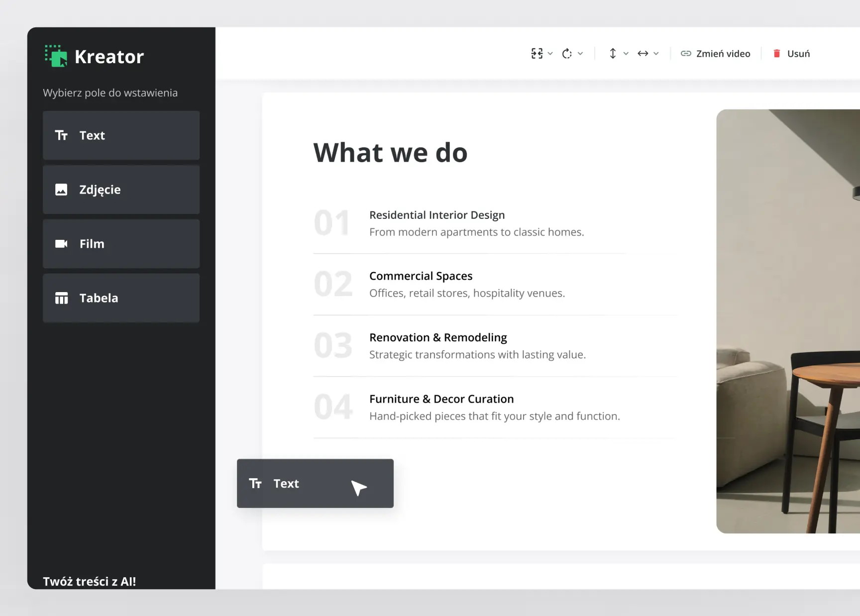
Task: Click the flip/mirror icon in toolbar
Action: [537, 54]
